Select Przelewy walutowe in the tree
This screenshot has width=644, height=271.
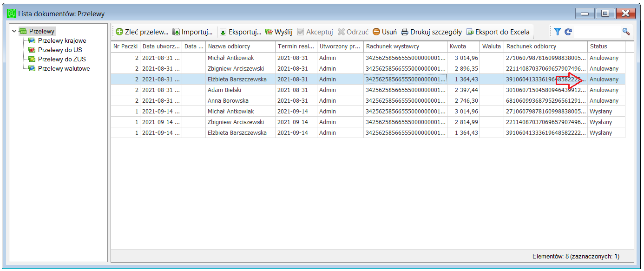point(64,69)
